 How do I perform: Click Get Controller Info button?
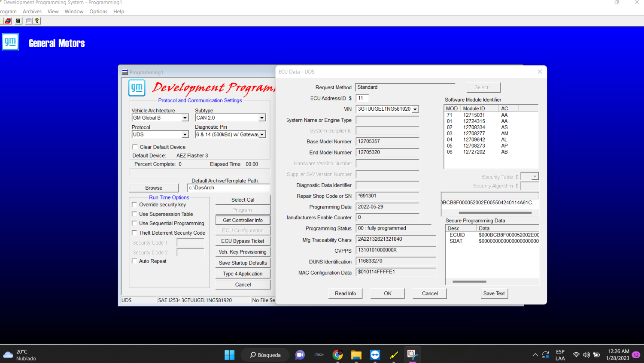[x=243, y=220]
